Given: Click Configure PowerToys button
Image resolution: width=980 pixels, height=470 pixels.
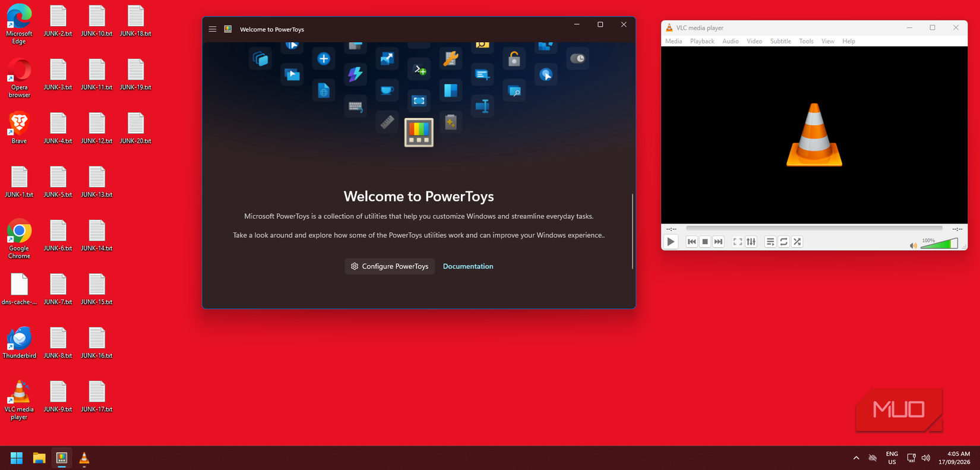Looking at the screenshot, I should [390, 266].
